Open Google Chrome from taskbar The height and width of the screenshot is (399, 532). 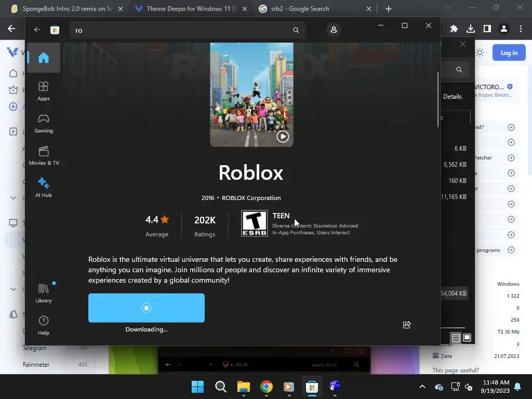coord(267,387)
